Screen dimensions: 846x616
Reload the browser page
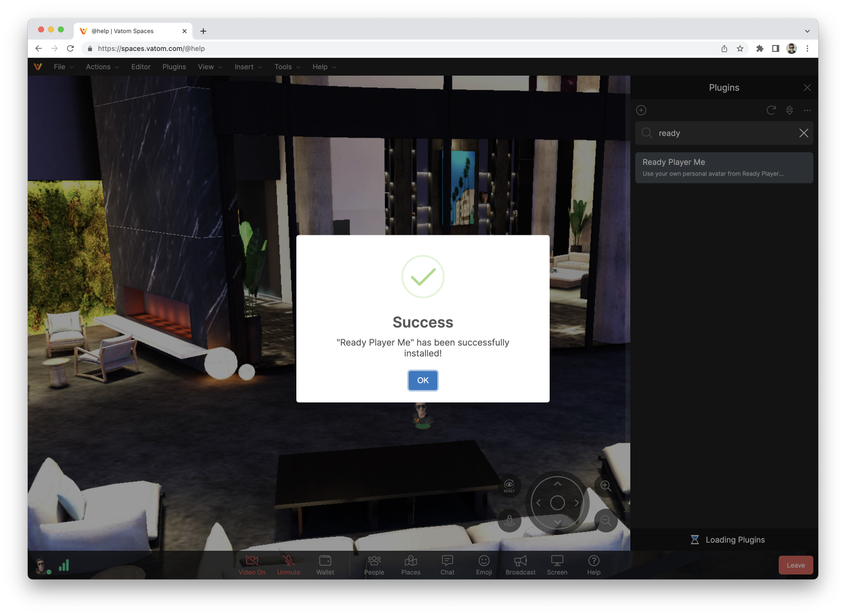[x=70, y=48]
